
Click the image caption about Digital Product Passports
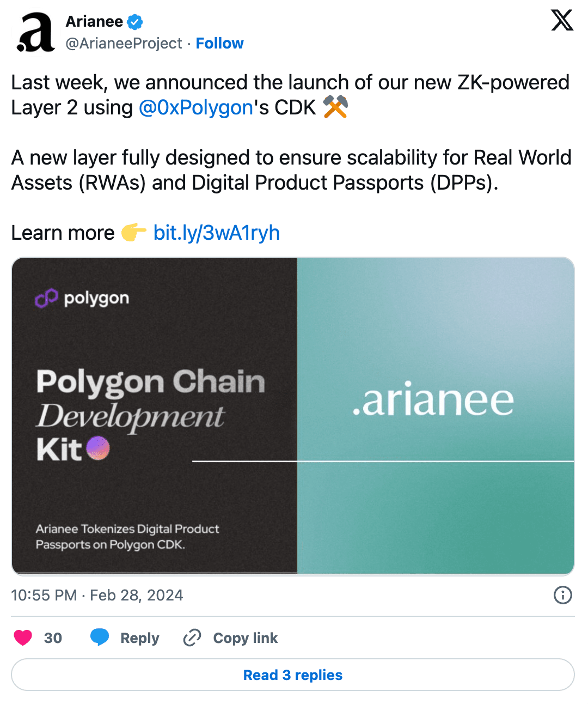tap(127, 537)
